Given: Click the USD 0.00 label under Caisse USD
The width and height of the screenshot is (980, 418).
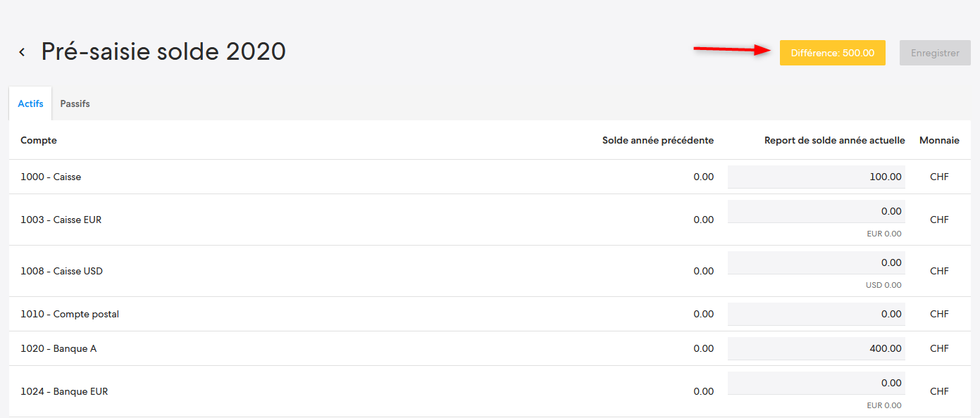Looking at the screenshot, I should pyautogui.click(x=883, y=285).
